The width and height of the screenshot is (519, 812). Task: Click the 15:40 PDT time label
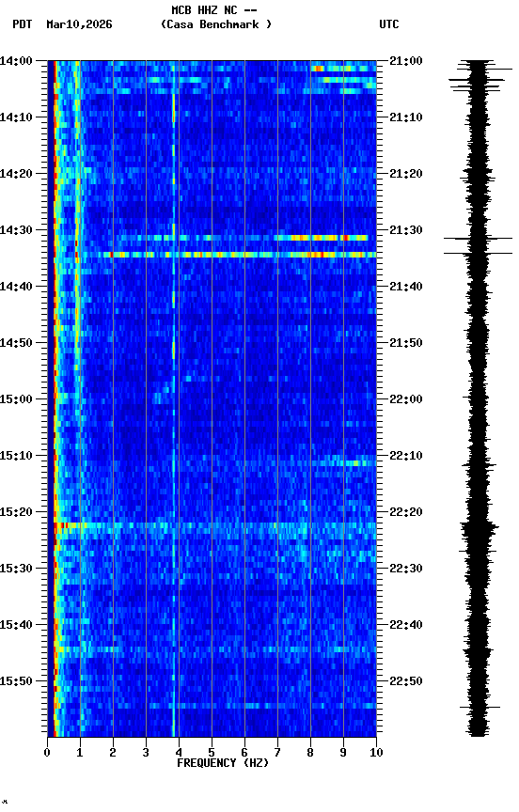[x=16, y=625]
